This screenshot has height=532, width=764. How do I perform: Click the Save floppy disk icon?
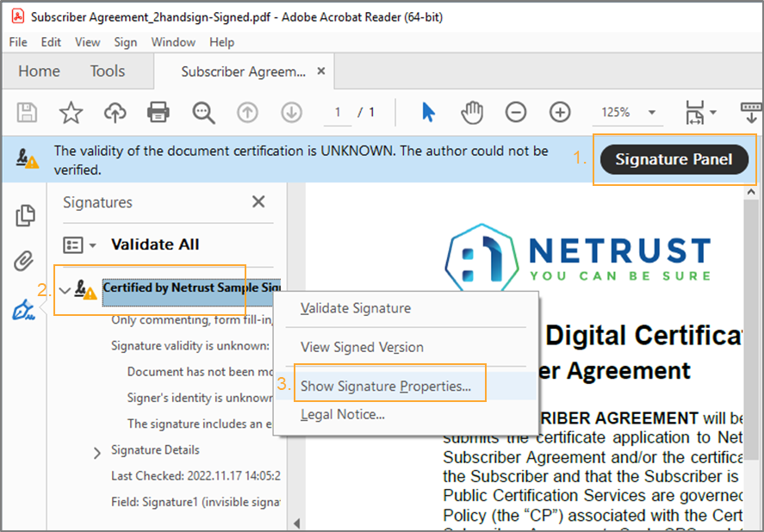pos(27,112)
